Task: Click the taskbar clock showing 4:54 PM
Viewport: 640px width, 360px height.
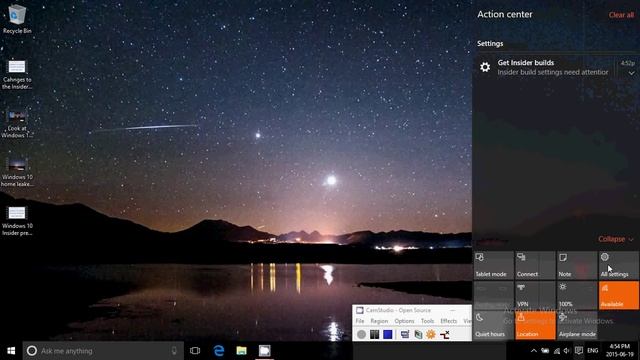Action: click(x=620, y=351)
